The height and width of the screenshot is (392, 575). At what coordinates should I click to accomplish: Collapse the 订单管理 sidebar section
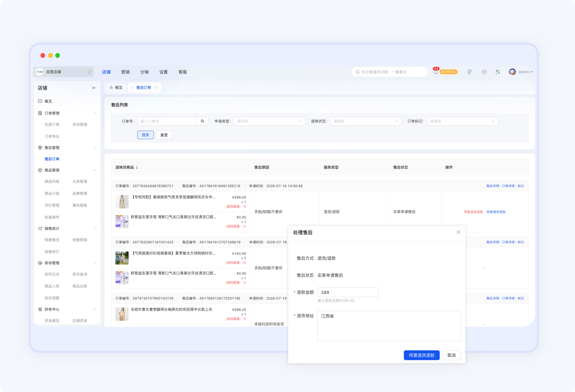pos(95,113)
